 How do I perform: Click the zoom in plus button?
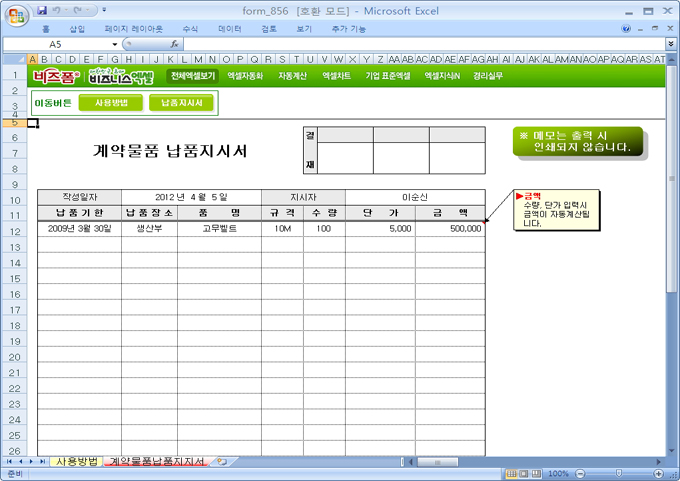click(659, 473)
